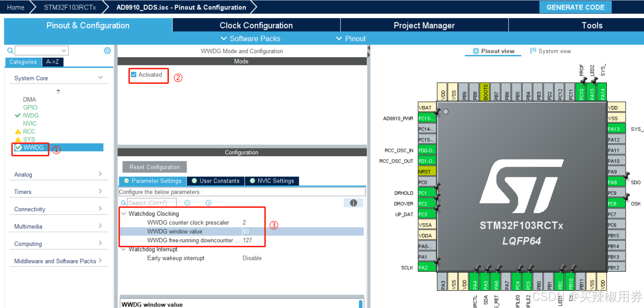Expand the Multimedia category
This screenshot has width=644, height=308.
[100, 226]
